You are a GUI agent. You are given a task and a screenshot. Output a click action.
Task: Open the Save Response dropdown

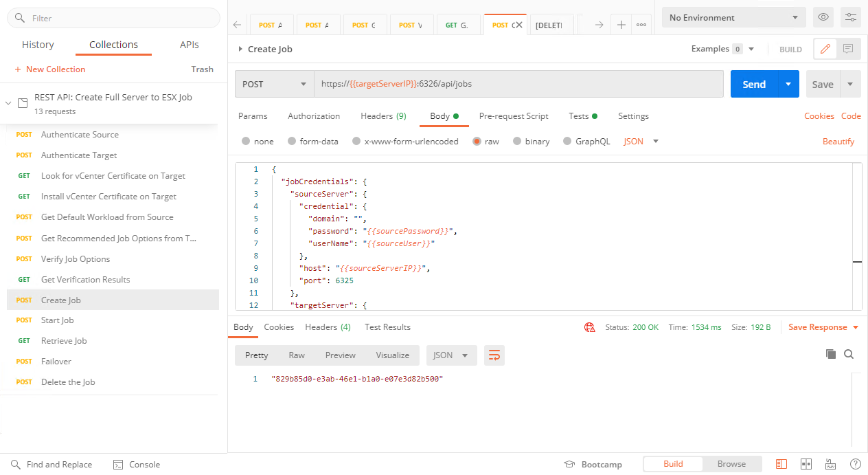(x=823, y=327)
